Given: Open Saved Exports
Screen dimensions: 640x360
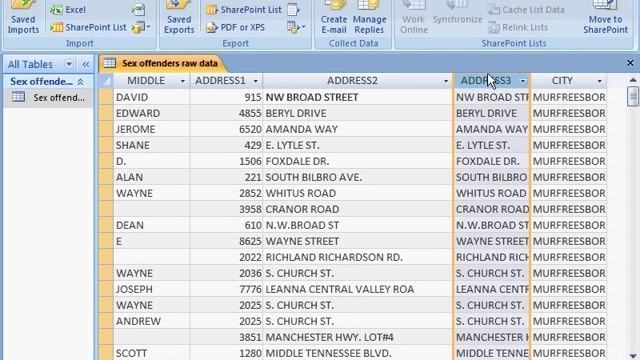Looking at the screenshot, I should (x=179, y=18).
